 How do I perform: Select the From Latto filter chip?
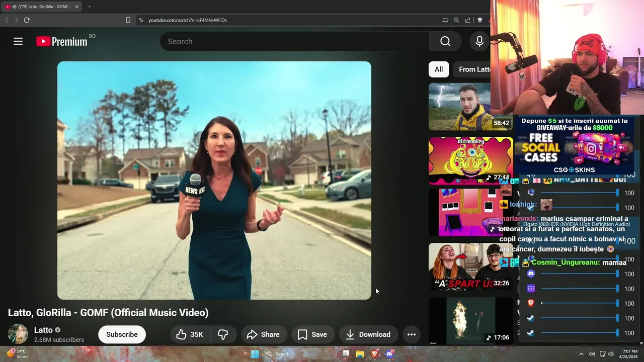coord(471,69)
